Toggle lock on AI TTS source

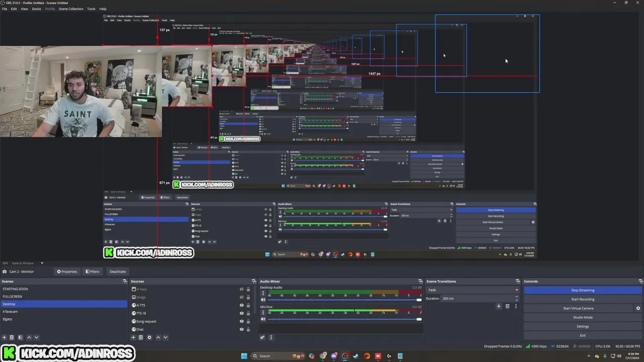pyautogui.click(x=248, y=305)
